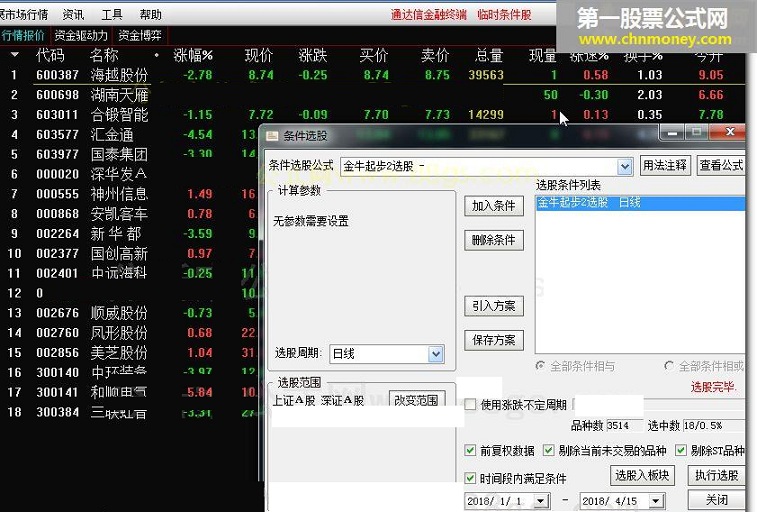
Task: Click the 选股入板块 button
Action: tap(642, 475)
